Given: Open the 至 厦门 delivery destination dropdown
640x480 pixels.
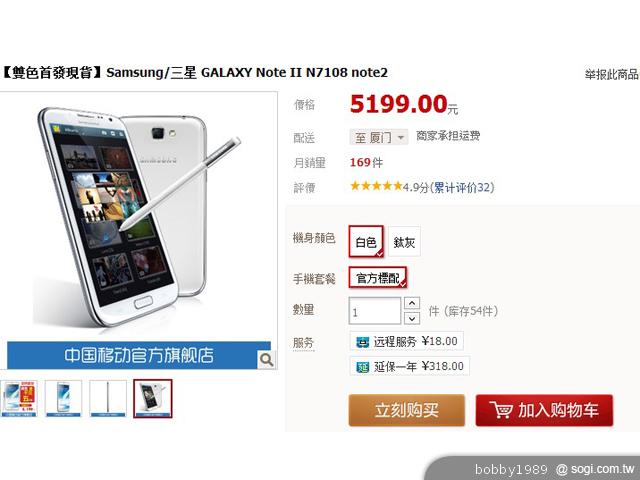Looking at the screenshot, I should [378, 137].
